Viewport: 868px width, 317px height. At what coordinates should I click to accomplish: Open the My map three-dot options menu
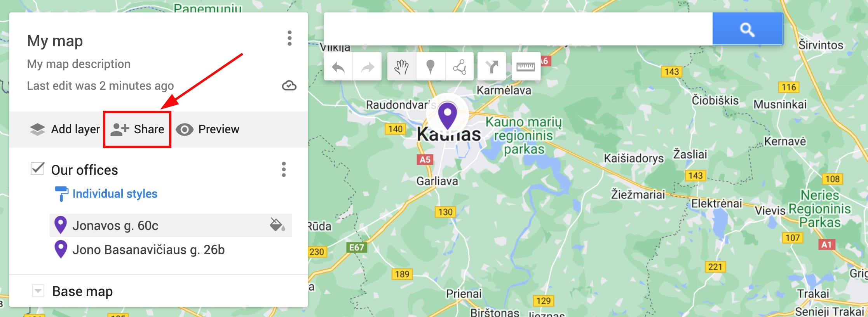[289, 38]
